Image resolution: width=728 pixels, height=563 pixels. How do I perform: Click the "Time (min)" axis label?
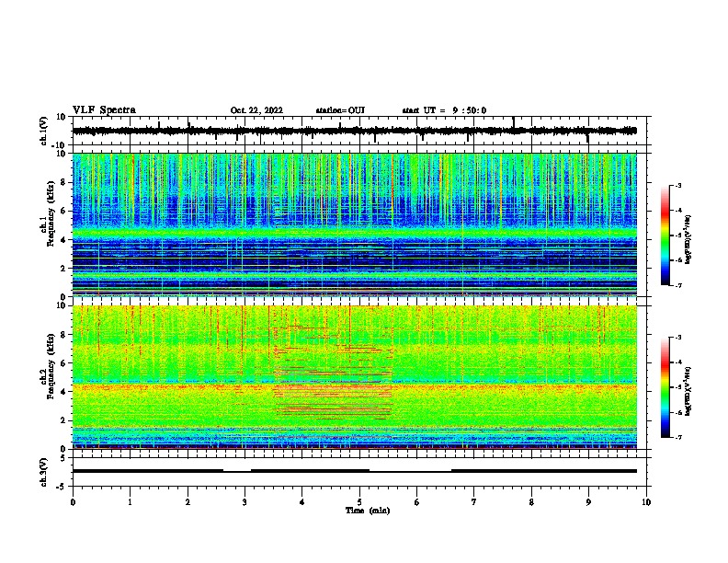click(x=368, y=511)
